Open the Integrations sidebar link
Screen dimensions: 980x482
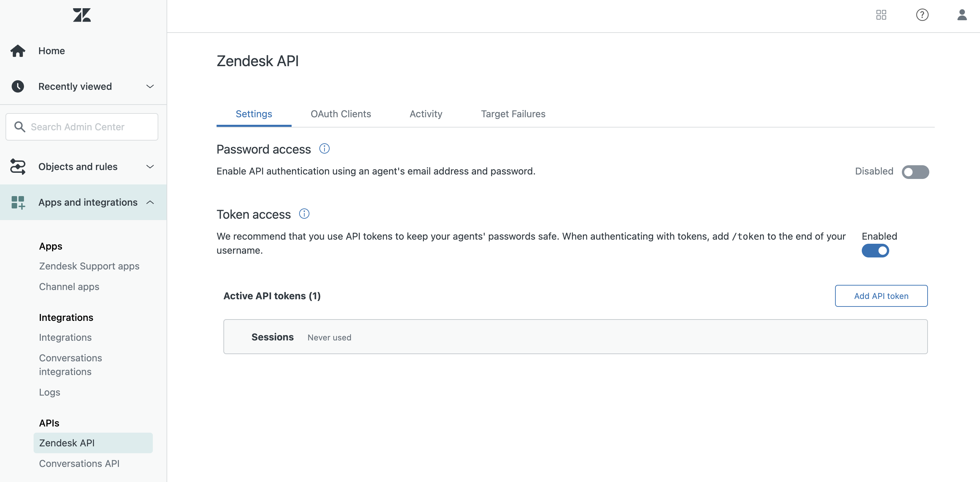(x=65, y=337)
